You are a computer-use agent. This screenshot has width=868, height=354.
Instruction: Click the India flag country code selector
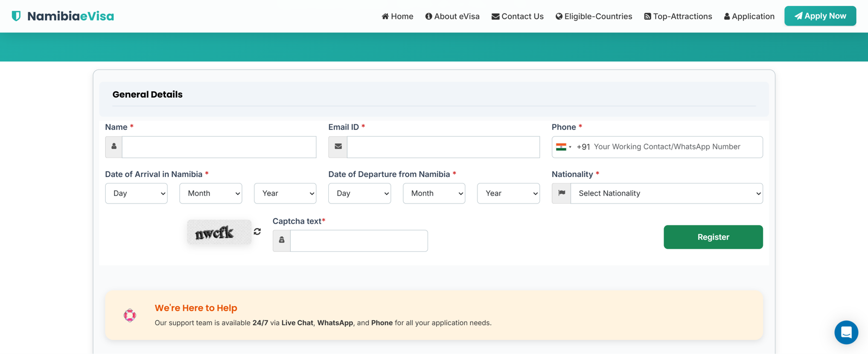click(564, 147)
